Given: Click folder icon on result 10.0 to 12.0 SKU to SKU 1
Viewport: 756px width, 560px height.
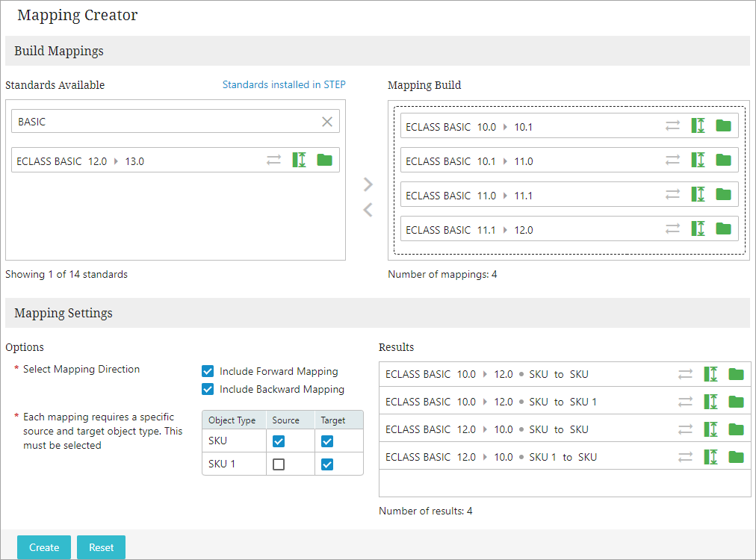Looking at the screenshot, I should 737,402.
